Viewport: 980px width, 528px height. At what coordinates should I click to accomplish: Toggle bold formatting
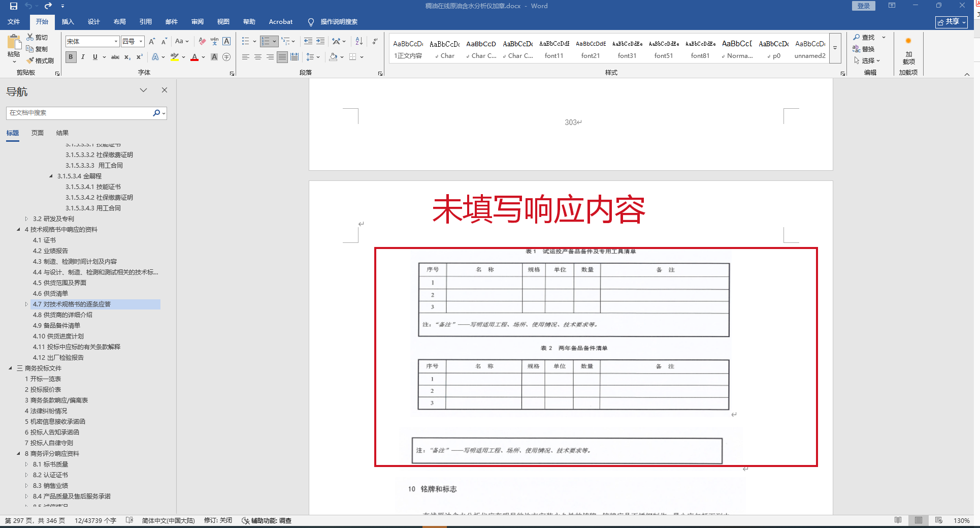71,57
